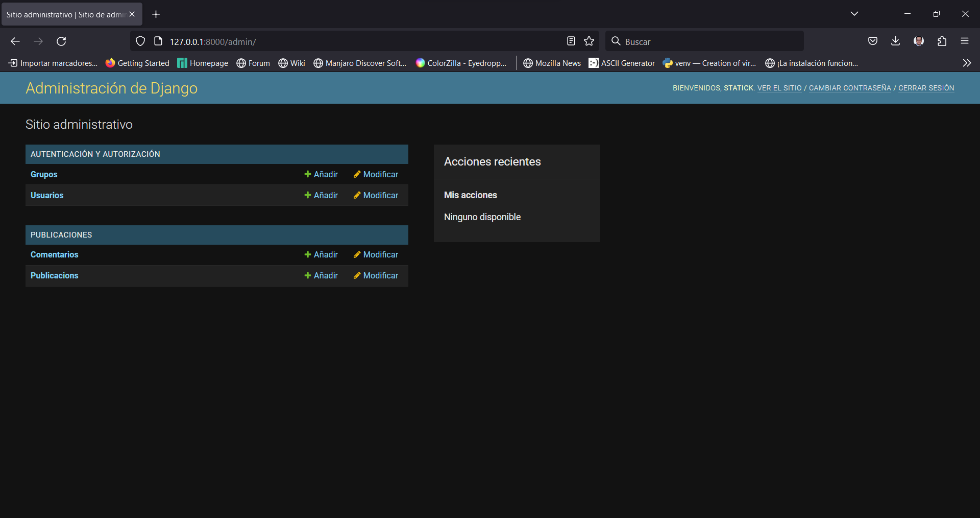Go back using the back arrow
The height and width of the screenshot is (518, 980).
pyautogui.click(x=15, y=41)
